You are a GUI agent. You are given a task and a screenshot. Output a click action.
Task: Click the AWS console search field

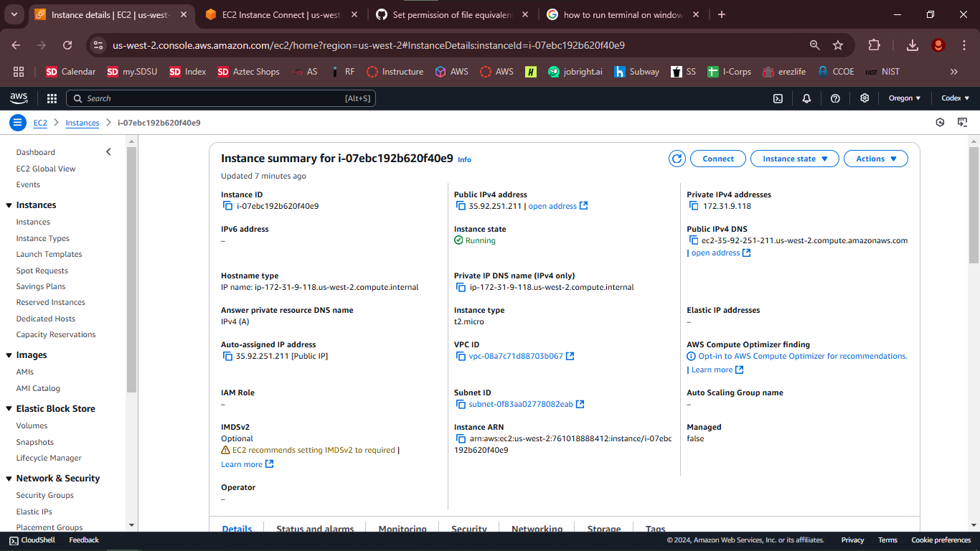(221, 98)
